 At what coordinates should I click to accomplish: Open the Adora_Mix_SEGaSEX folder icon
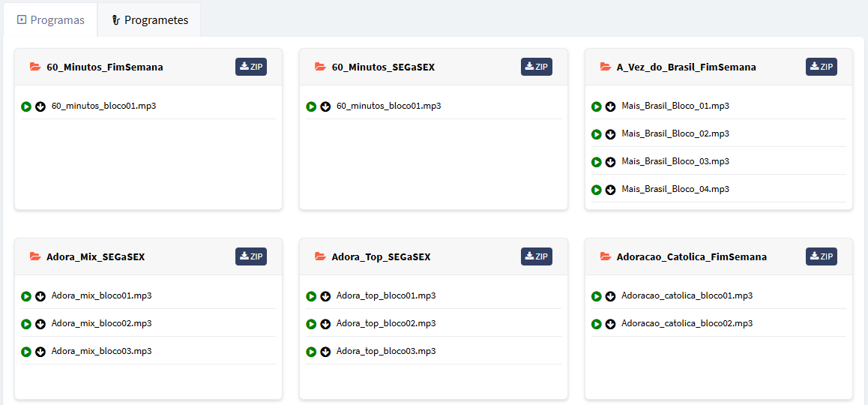35,256
